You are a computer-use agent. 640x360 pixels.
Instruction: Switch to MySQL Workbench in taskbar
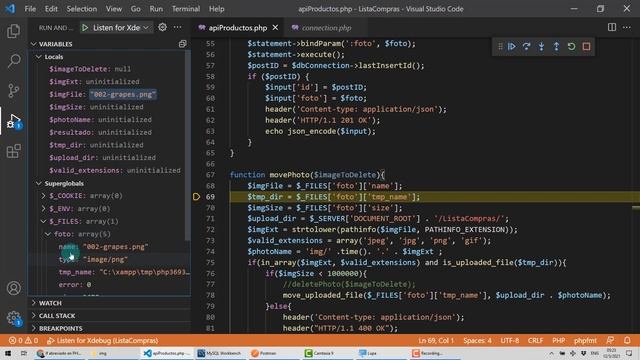(220, 353)
